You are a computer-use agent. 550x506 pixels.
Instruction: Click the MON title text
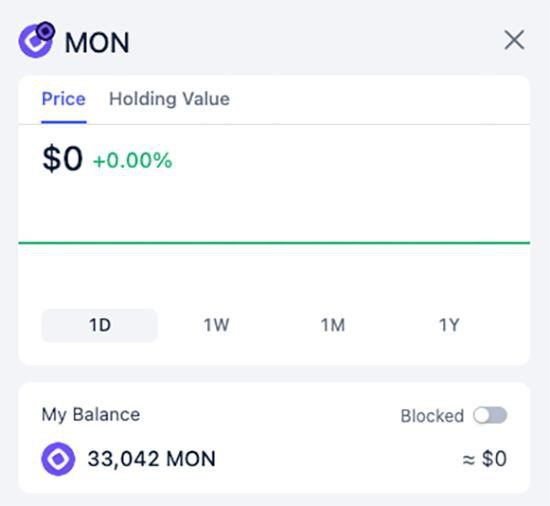[x=97, y=43]
